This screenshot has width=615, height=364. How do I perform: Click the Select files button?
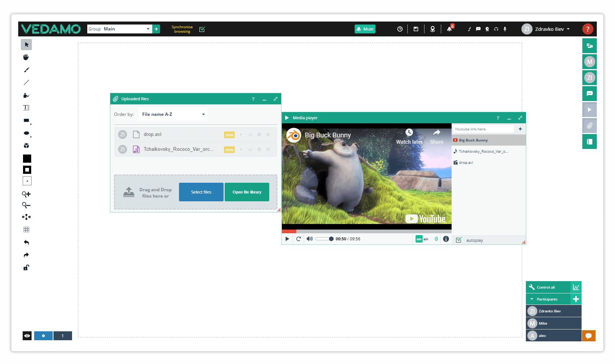pyautogui.click(x=201, y=192)
